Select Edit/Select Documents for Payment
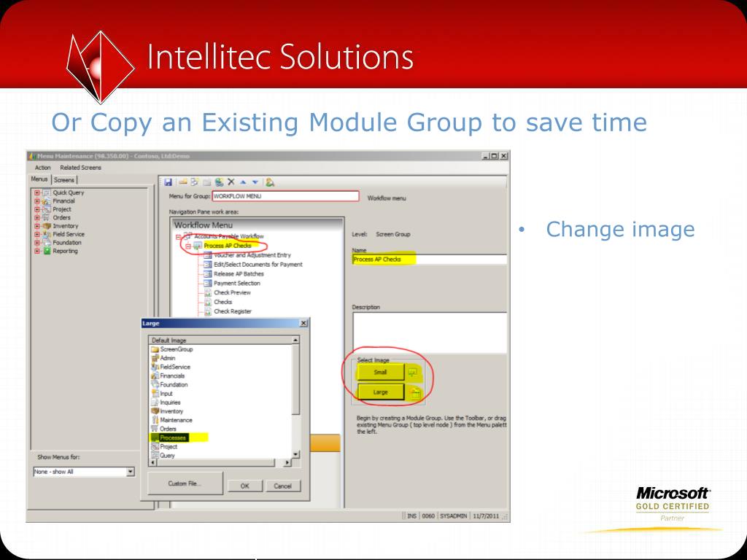 [x=258, y=265]
